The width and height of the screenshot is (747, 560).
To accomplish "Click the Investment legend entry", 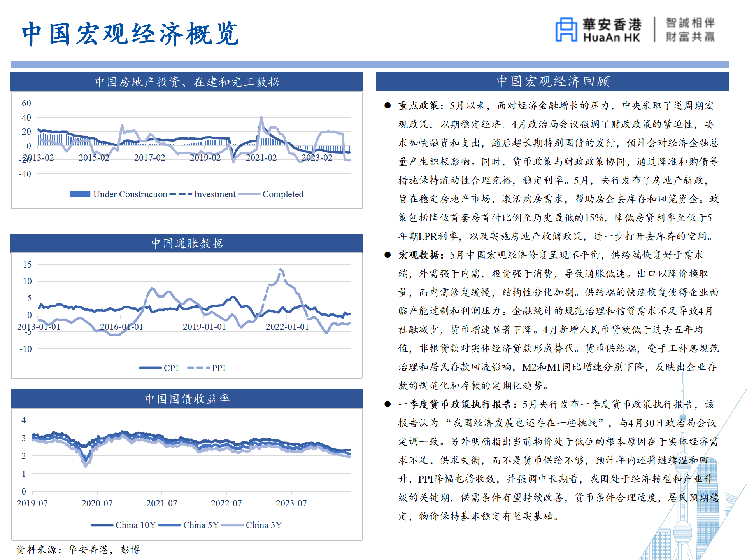I will (203, 194).
